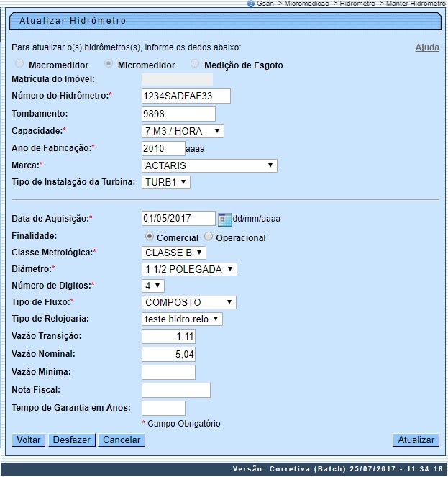Open the acquisition date calendar picker
This screenshot has height=477, width=448.
click(224, 219)
